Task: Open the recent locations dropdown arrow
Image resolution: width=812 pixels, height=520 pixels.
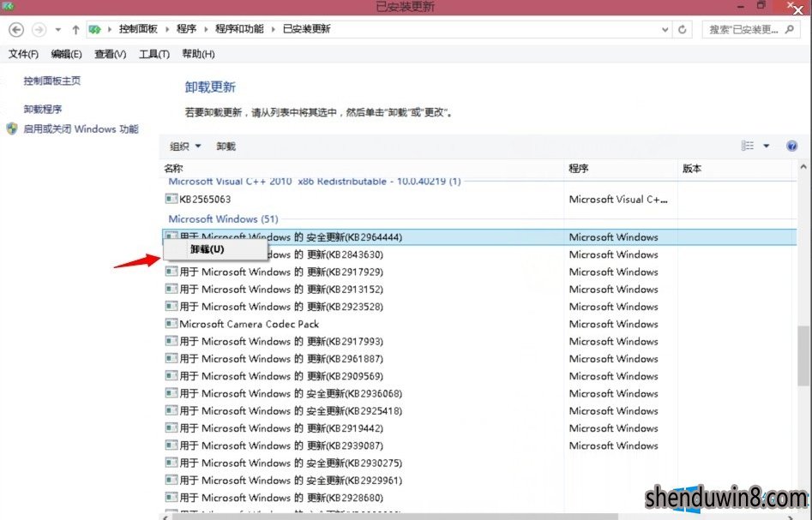Action: click(58, 29)
